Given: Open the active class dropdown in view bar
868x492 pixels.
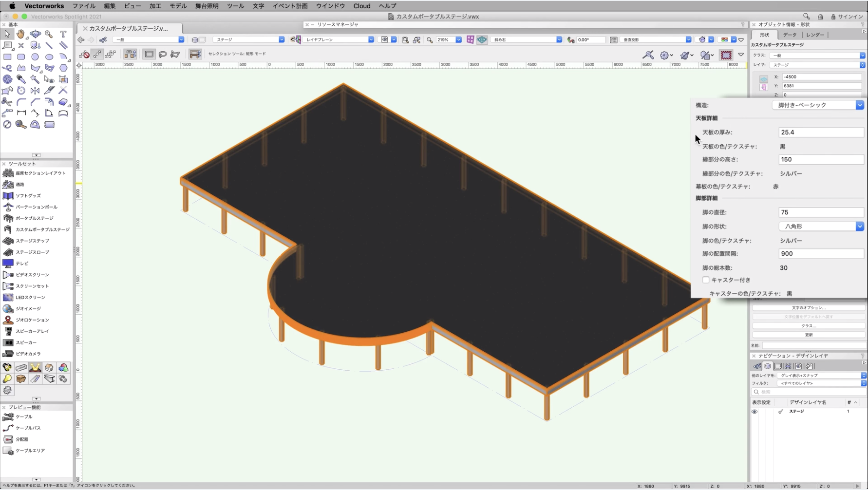Looking at the screenshot, I should (x=148, y=40).
